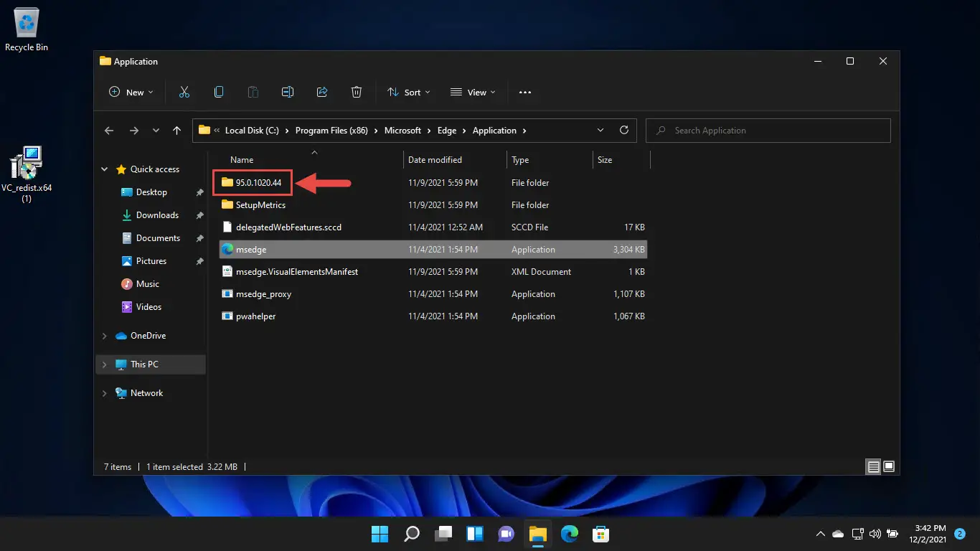Click the OneDrive cloud tray icon
The height and width of the screenshot is (551, 980).
[838, 534]
